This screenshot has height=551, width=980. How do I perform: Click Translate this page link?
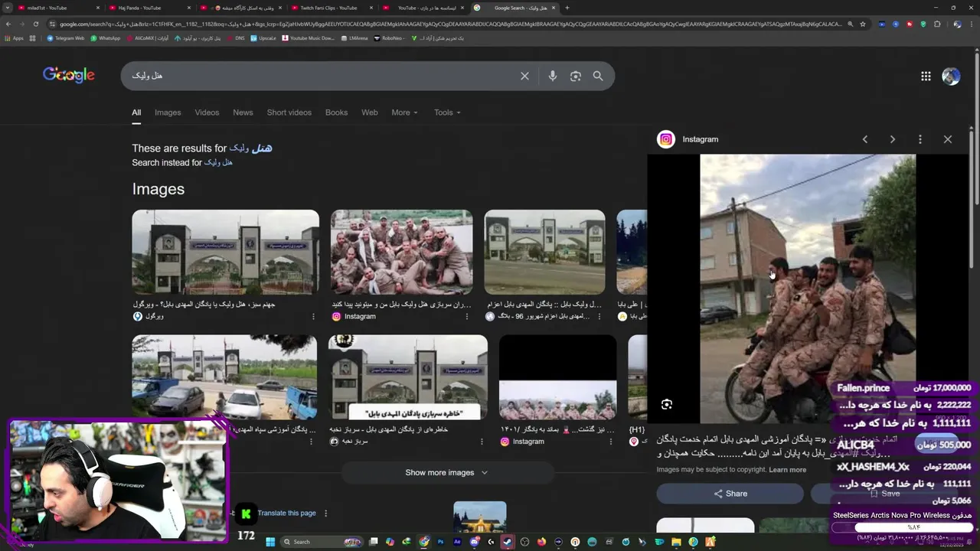click(286, 514)
